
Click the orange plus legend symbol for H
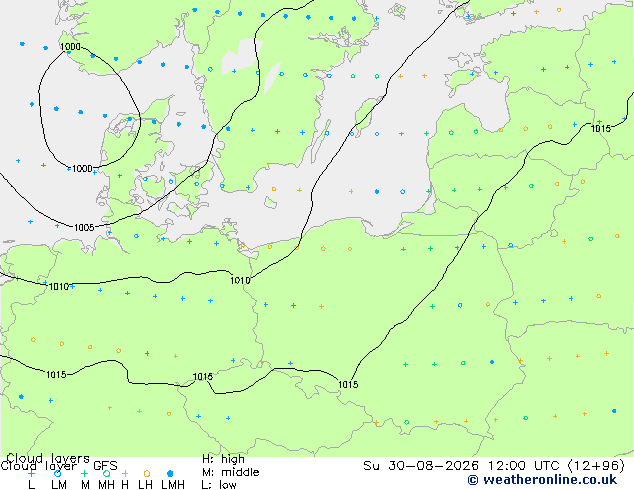point(125,473)
